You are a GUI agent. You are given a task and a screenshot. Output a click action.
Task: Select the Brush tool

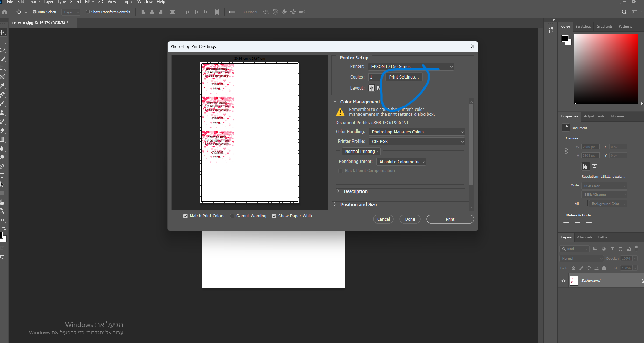click(2, 104)
